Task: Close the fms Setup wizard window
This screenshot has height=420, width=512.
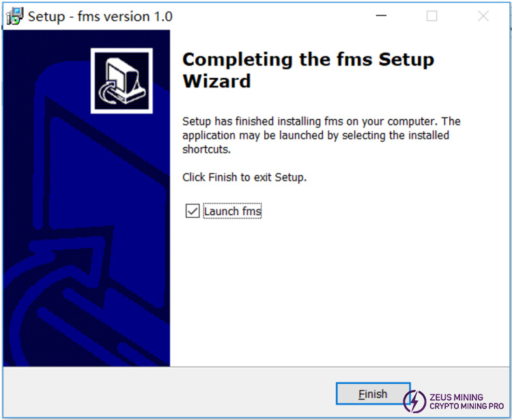Action: pyautogui.click(x=483, y=16)
